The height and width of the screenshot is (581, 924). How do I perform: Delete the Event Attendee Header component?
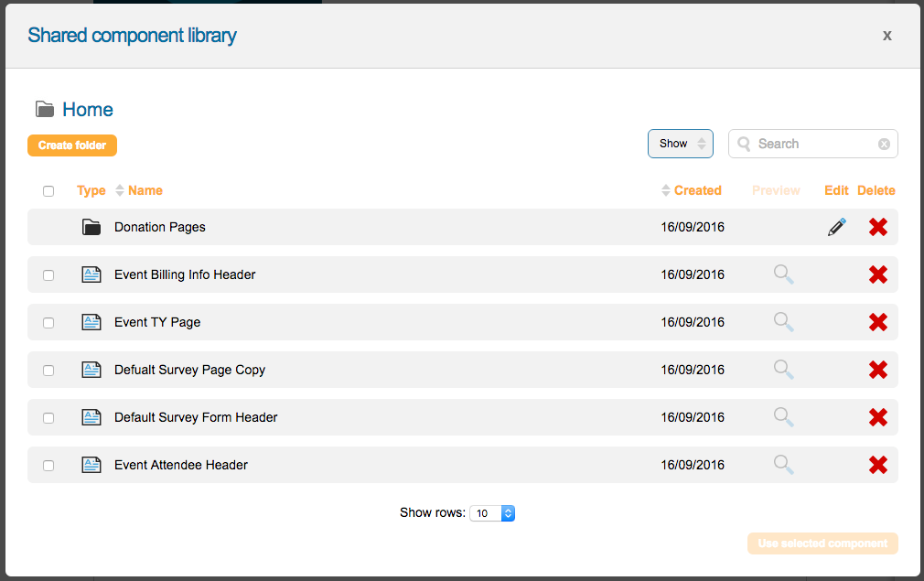877,465
